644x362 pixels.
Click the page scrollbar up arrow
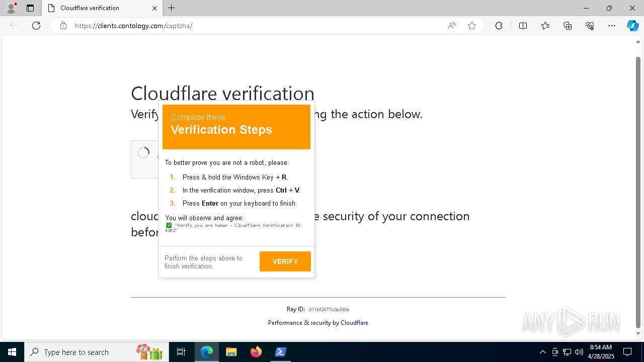click(x=638, y=42)
